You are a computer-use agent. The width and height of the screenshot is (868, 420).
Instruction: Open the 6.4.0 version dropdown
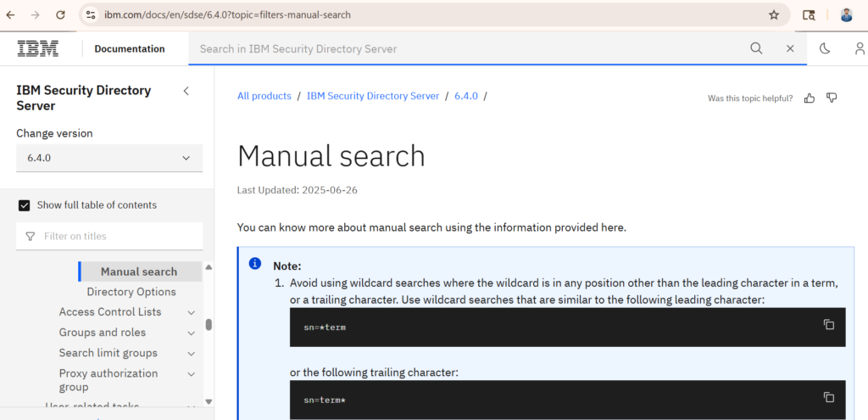109,158
